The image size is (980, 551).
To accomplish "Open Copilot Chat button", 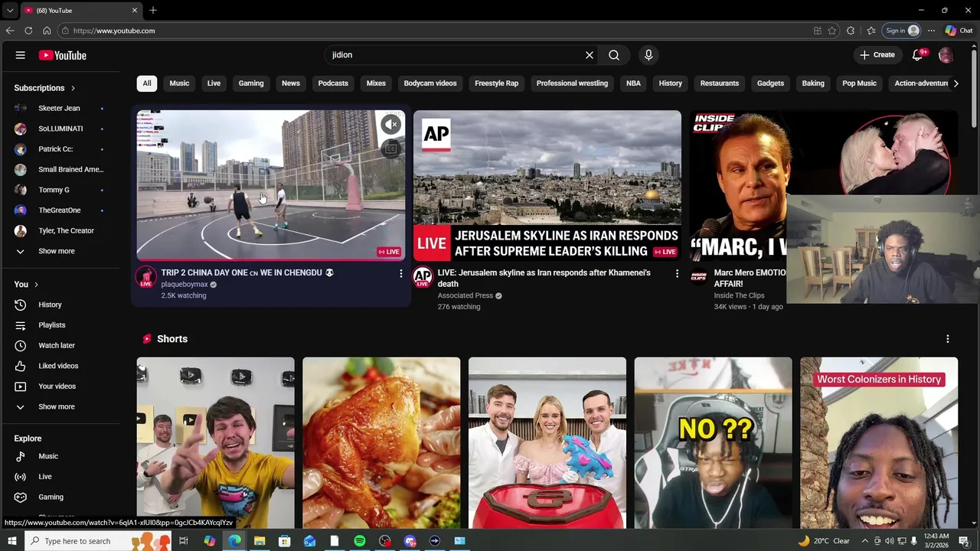I will click(959, 31).
